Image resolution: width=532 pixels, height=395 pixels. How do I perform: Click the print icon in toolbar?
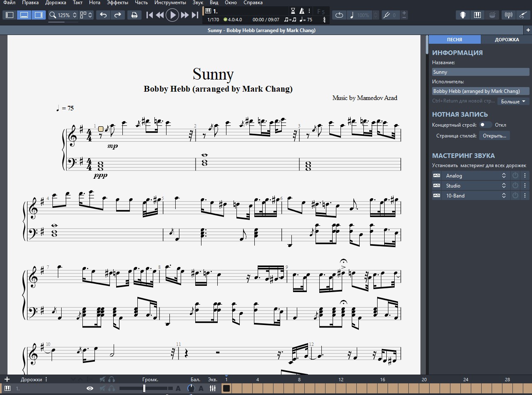(x=134, y=15)
